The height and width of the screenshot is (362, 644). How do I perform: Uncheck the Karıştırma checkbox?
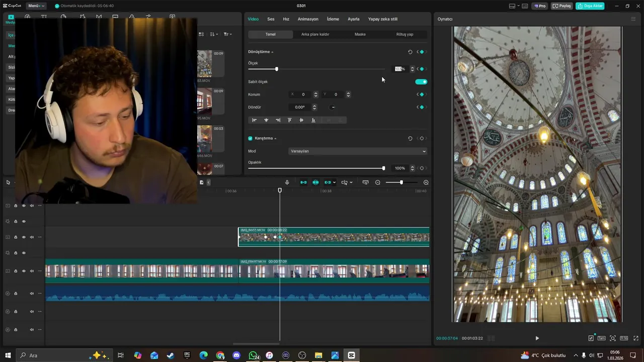click(x=250, y=138)
